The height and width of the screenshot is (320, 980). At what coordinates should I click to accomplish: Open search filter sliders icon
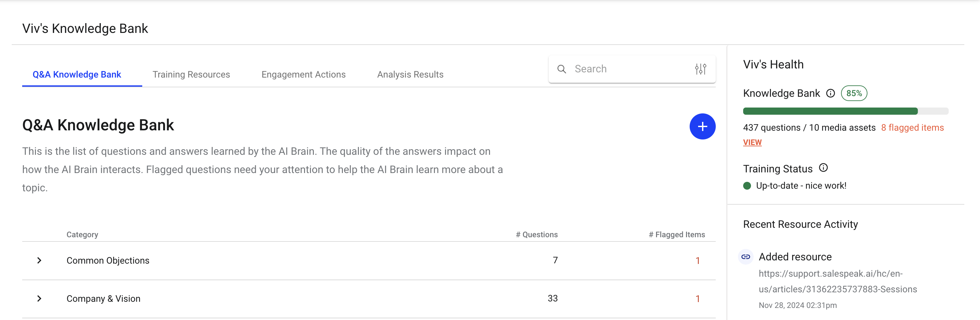click(700, 69)
